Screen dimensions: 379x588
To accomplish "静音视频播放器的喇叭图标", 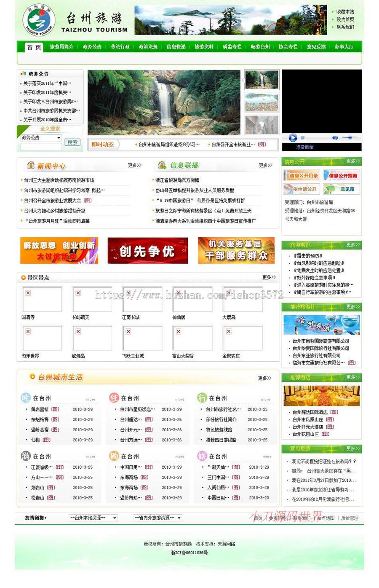I will (335, 137).
